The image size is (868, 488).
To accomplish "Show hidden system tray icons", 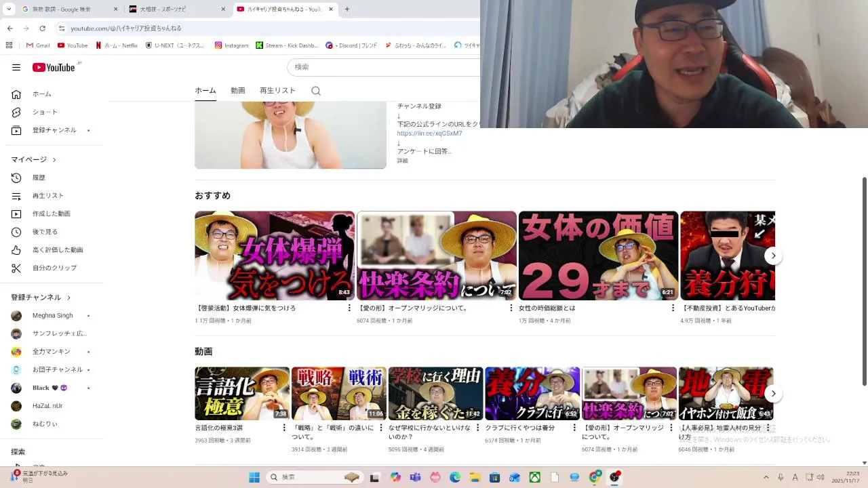I will pyautogui.click(x=766, y=477).
